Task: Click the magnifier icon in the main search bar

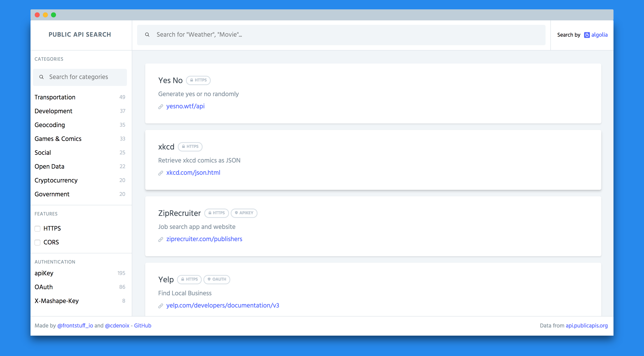Action: [x=147, y=35]
